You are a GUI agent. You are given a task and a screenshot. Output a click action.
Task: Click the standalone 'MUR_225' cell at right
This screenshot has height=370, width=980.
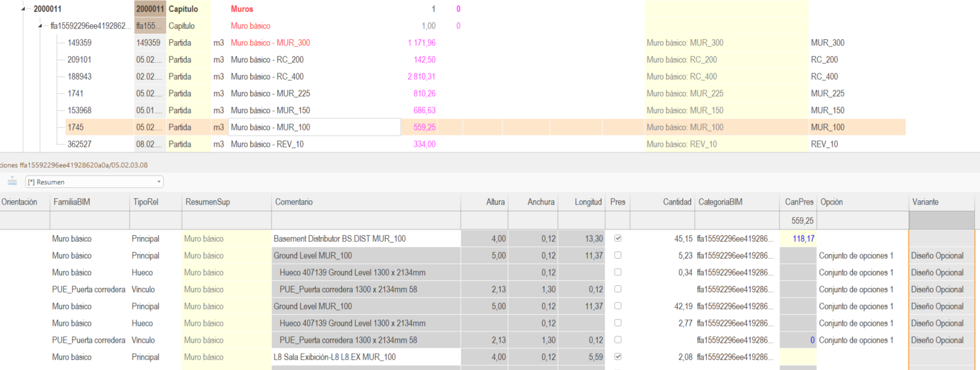(x=827, y=93)
